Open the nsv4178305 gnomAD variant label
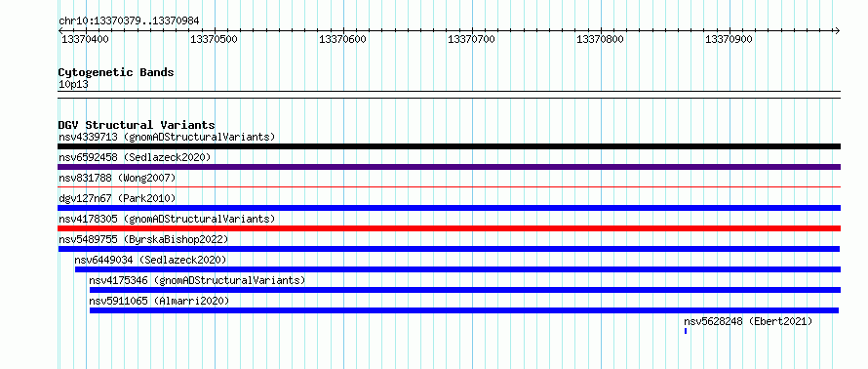This screenshot has width=868, height=369. click(167, 219)
